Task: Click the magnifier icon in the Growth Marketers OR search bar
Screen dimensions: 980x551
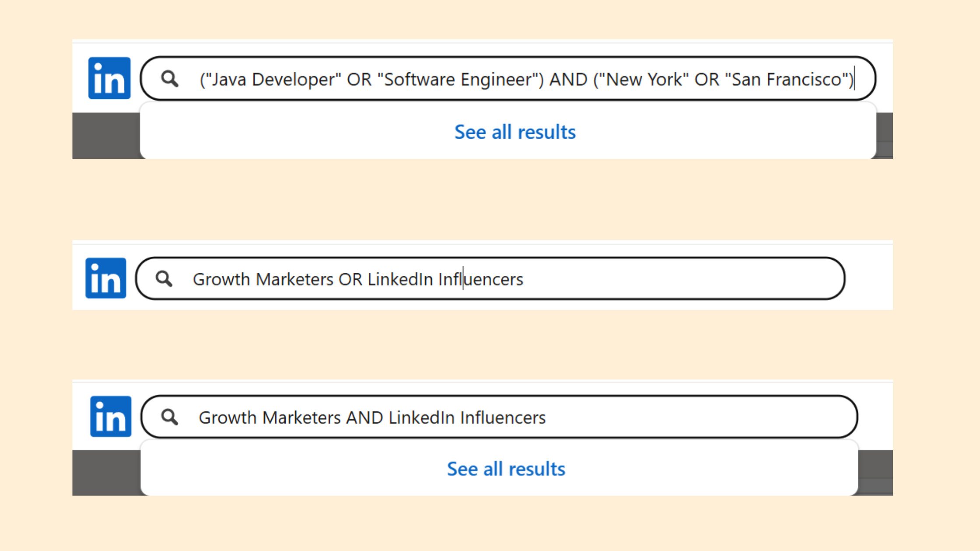Action: tap(164, 279)
